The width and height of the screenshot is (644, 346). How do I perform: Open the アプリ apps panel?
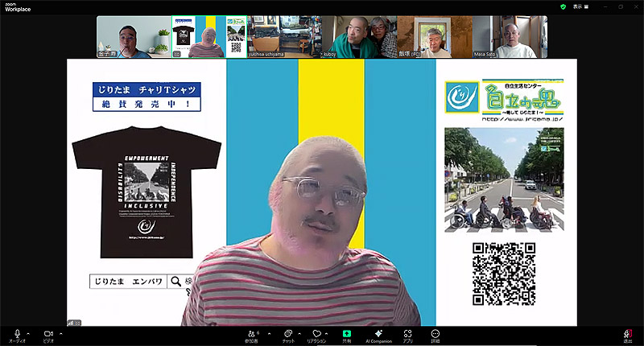408,335
